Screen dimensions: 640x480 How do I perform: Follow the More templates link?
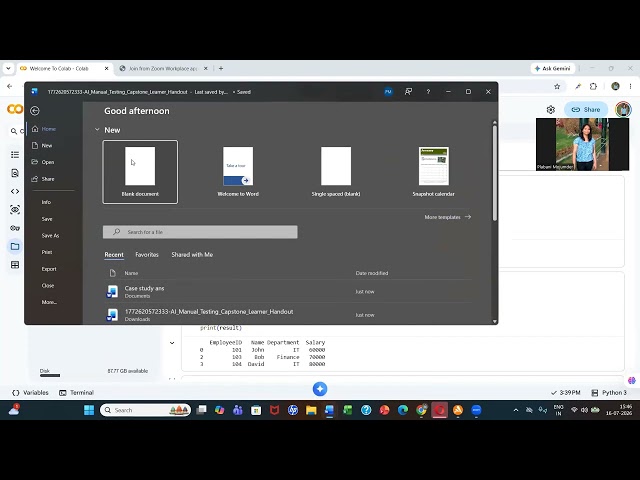448,217
